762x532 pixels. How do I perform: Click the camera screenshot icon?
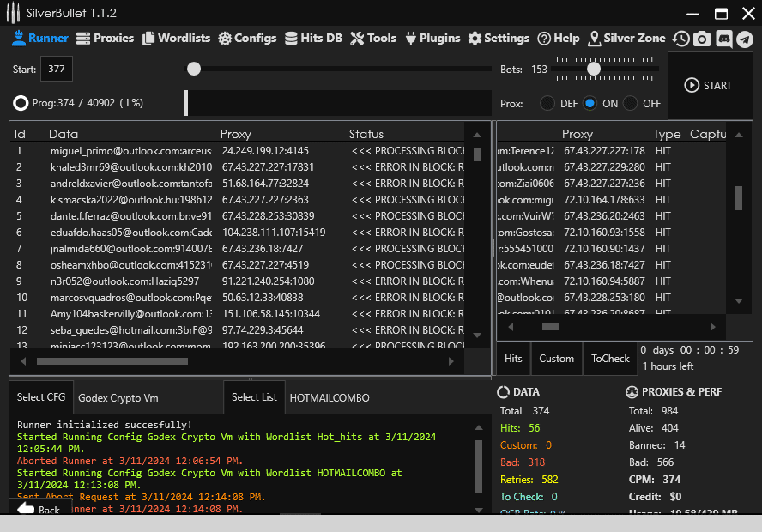point(702,39)
